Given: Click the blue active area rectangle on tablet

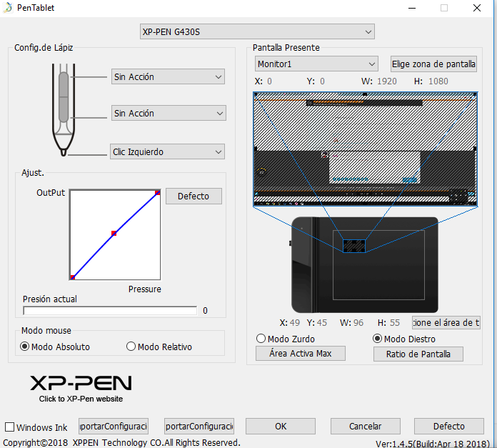Looking at the screenshot, I should (354, 246).
